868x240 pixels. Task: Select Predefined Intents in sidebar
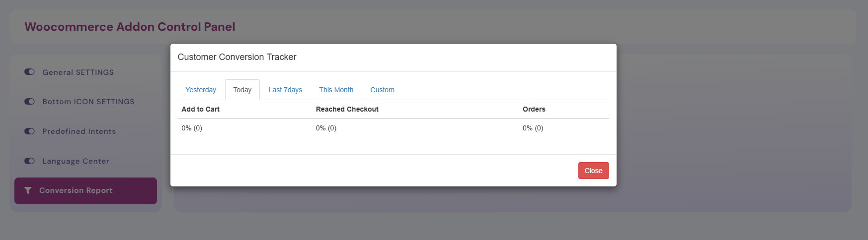click(x=79, y=131)
